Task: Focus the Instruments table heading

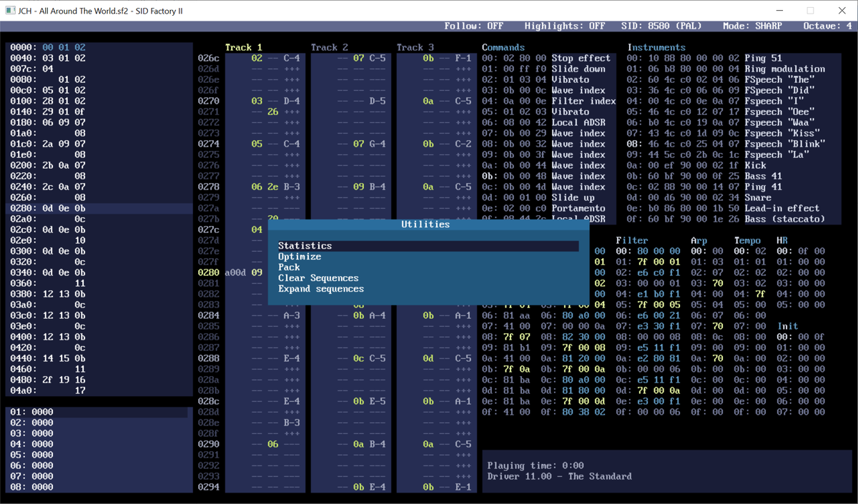Action: click(656, 47)
